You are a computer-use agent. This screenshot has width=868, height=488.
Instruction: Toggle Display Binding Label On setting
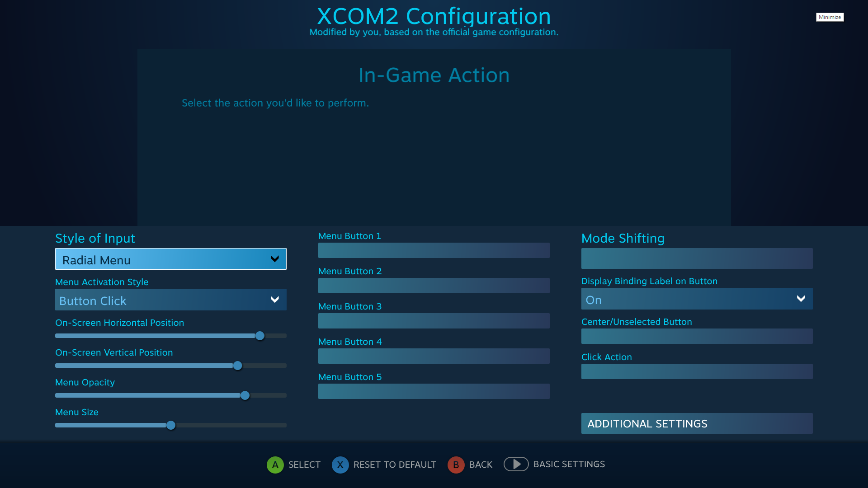696,299
